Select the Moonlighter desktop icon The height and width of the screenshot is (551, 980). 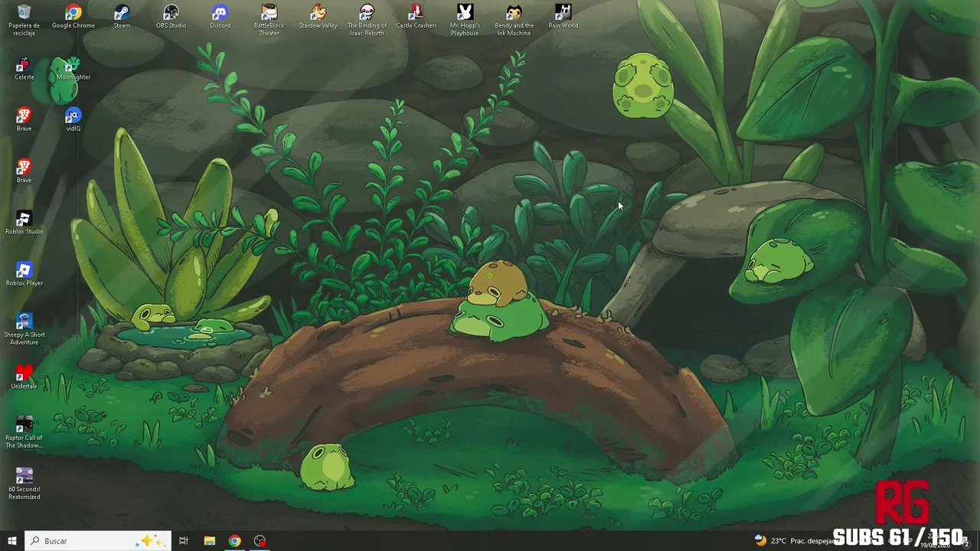click(x=73, y=68)
